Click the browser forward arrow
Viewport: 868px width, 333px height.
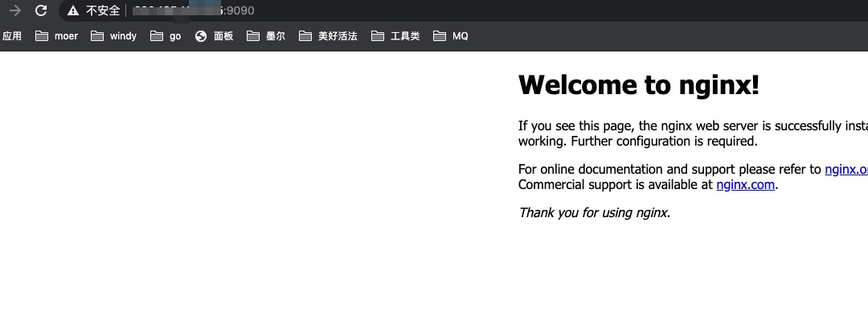tap(15, 10)
